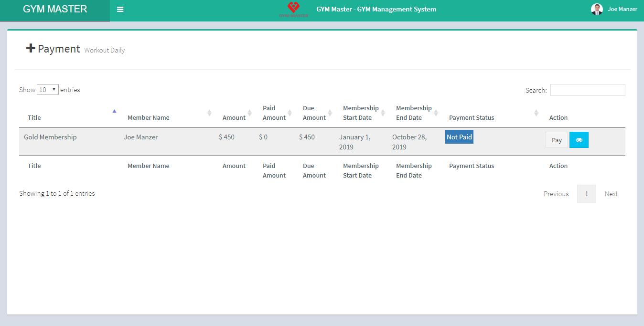Go to Previous page
This screenshot has width=644, height=326.
pos(556,194)
